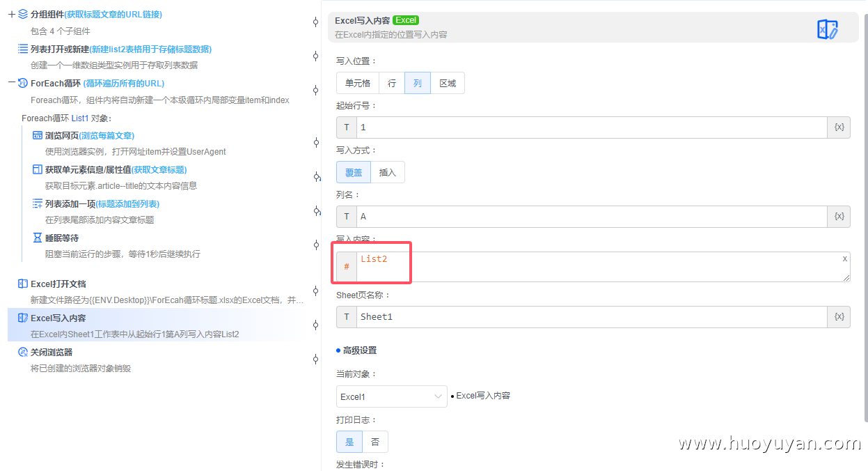Select the Excel写入内容 step
Viewport: 868px width, 471px height.
(x=157, y=325)
